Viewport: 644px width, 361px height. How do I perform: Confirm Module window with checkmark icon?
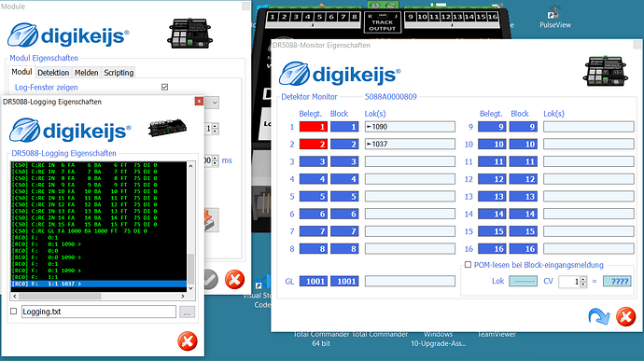tap(211, 280)
